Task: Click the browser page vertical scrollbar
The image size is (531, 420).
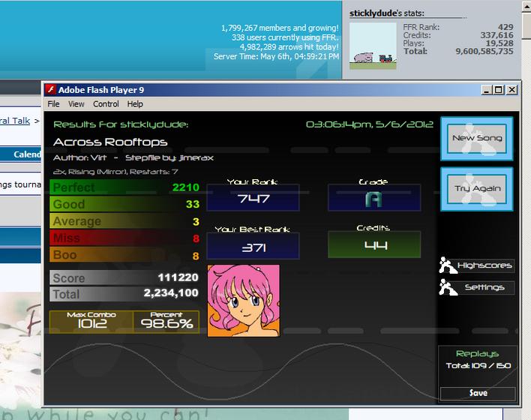Action: click(526, 210)
